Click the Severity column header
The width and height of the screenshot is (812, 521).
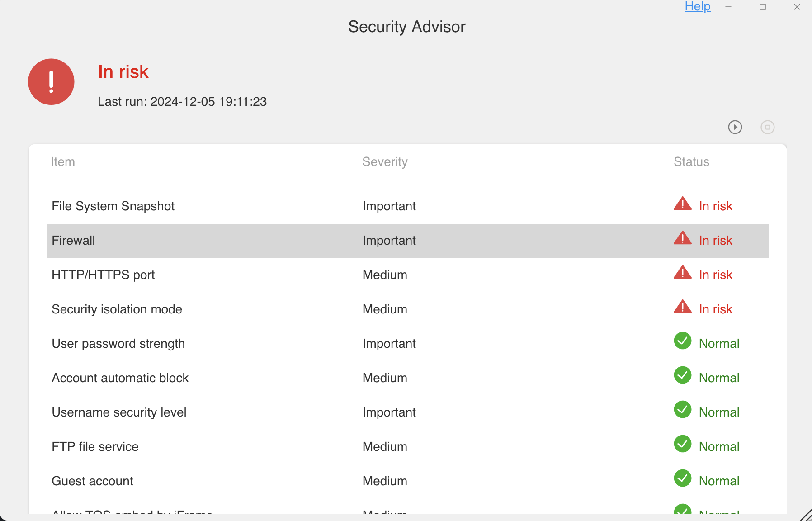[385, 161]
